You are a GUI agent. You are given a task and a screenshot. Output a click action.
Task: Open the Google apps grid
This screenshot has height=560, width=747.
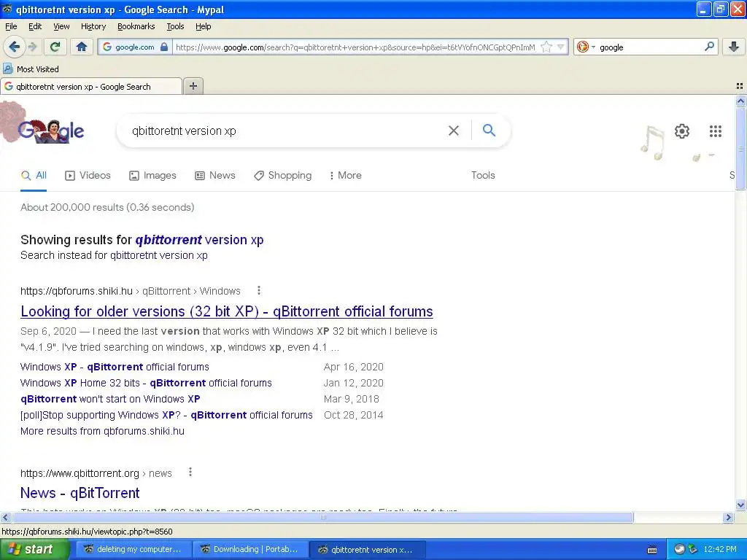coord(716,131)
